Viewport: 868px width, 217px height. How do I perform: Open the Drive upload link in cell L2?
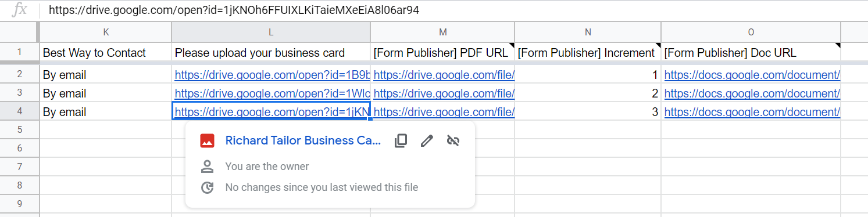tap(272, 75)
